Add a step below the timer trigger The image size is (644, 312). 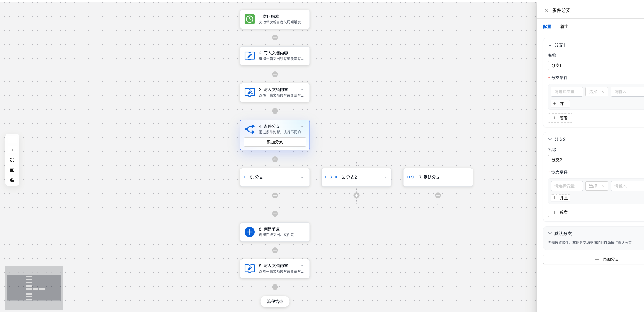pyautogui.click(x=275, y=38)
